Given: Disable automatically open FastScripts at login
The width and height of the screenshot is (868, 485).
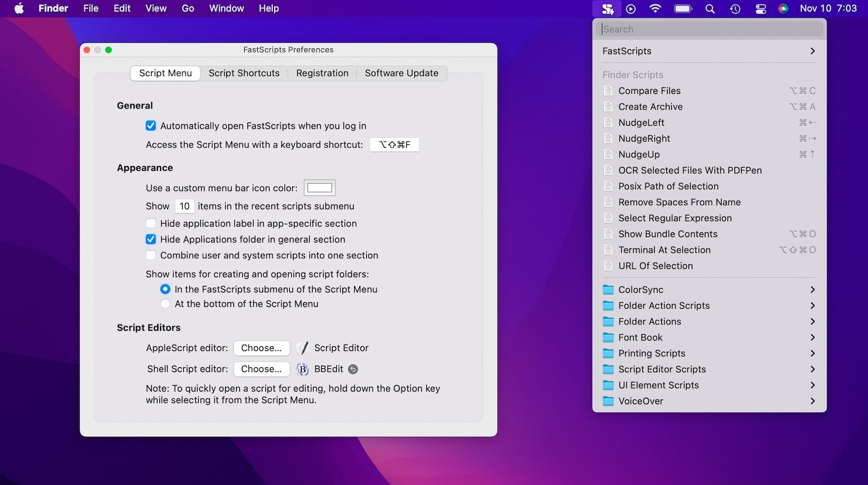Looking at the screenshot, I should pos(151,126).
